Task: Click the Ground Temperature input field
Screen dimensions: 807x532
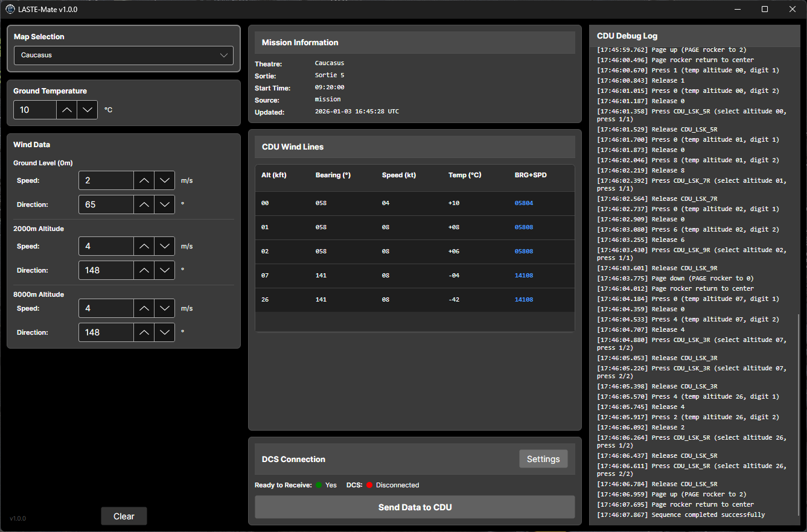Action: click(35, 110)
